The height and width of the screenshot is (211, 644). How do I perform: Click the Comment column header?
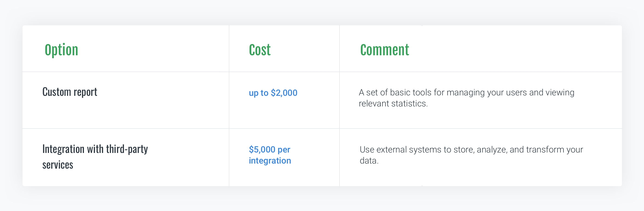[x=385, y=50]
